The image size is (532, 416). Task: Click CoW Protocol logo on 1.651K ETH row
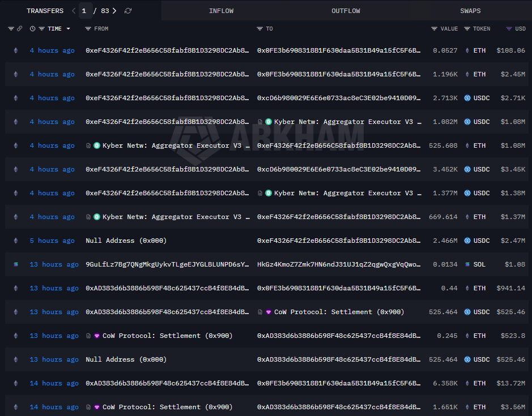tap(97, 407)
